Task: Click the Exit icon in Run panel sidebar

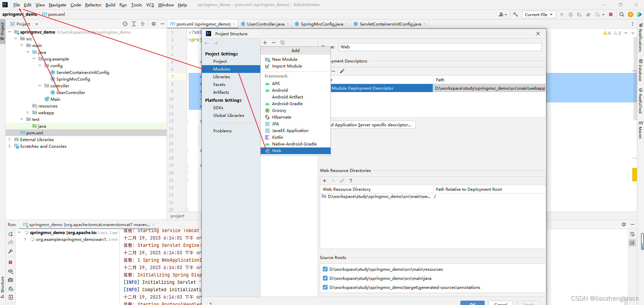Action: (10, 297)
